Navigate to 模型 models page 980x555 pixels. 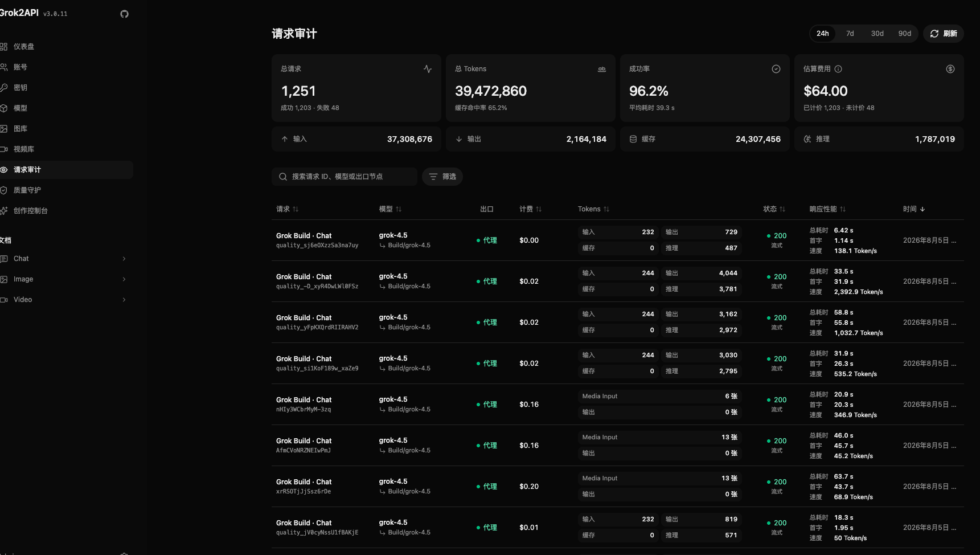pos(66,108)
